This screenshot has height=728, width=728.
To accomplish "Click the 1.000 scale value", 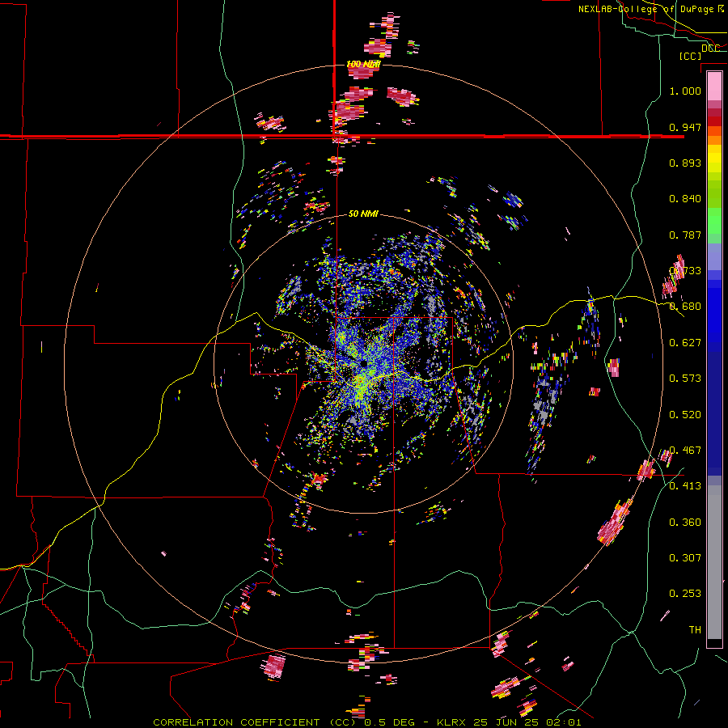I will coord(685,91).
